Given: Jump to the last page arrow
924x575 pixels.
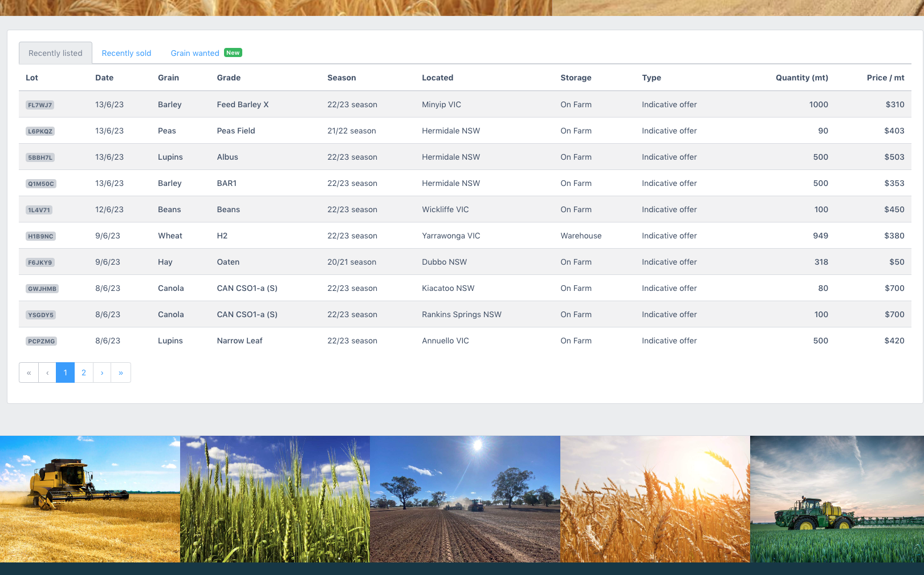Looking at the screenshot, I should (x=121, y=372).
